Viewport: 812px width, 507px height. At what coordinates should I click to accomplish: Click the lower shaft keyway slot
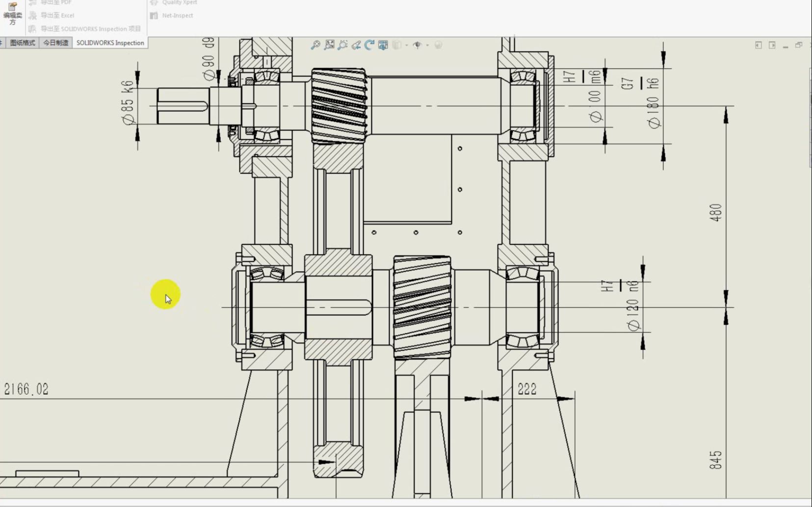[x=339, y=308]
